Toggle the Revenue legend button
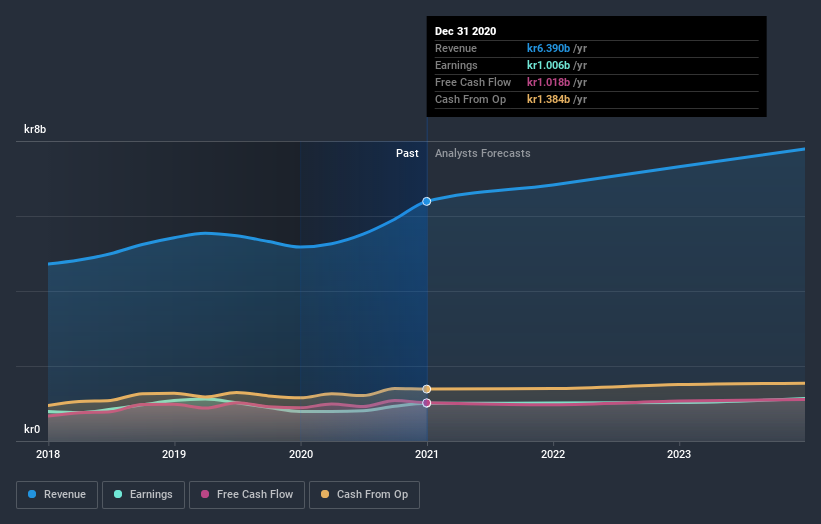The height and width of the screenshot is (524, 821). click(57, 495)
